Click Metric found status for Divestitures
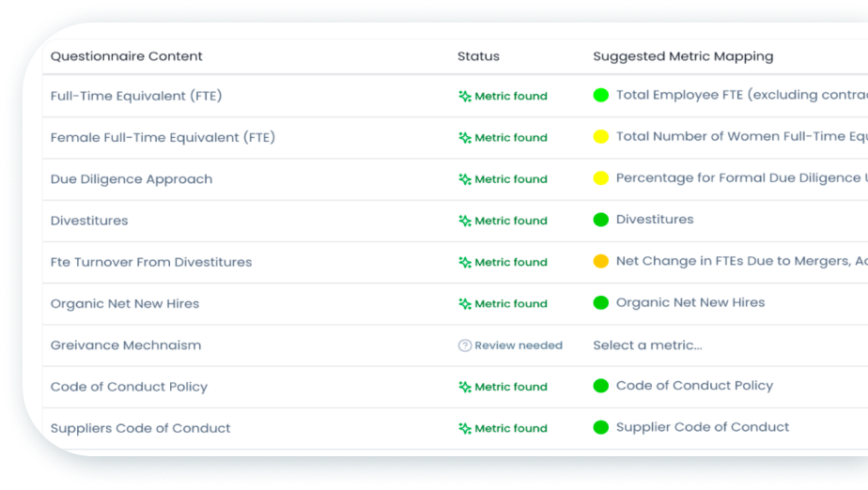This screenshot has width=868, height=490. (x=511, y=221)
